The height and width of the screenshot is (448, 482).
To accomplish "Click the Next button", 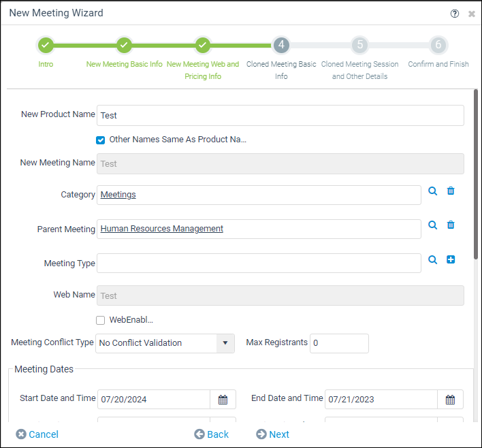I will (x=273, y=434).
